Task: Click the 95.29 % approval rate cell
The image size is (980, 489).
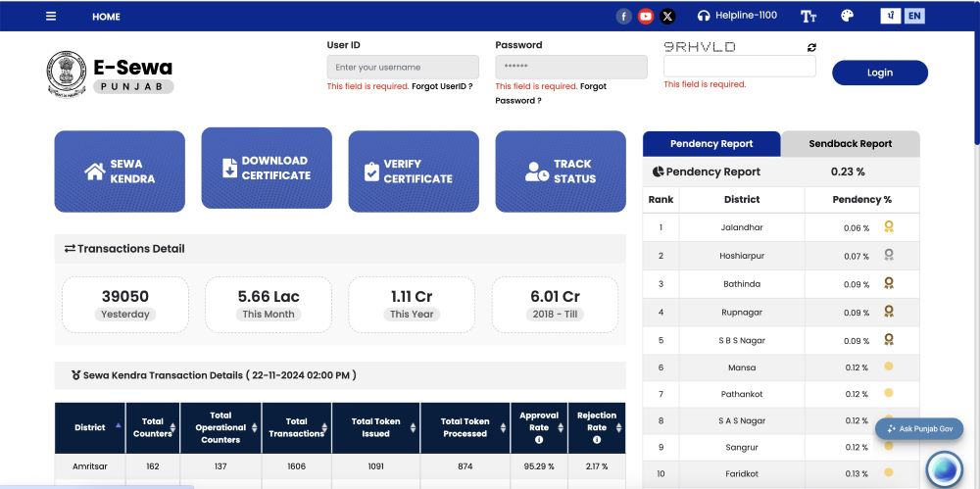Action: click(x=539, y=466)
